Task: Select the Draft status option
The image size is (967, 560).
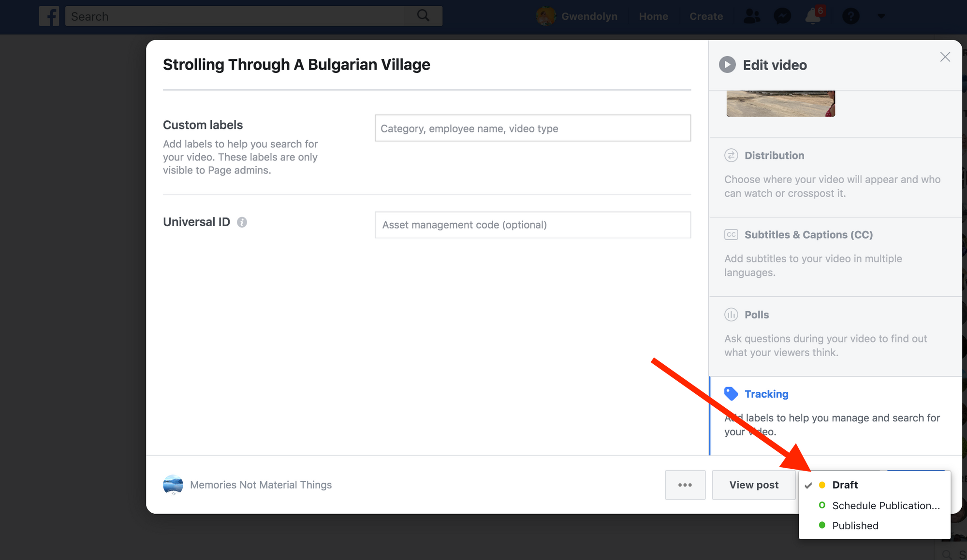Action: click(x=845, y=485)
